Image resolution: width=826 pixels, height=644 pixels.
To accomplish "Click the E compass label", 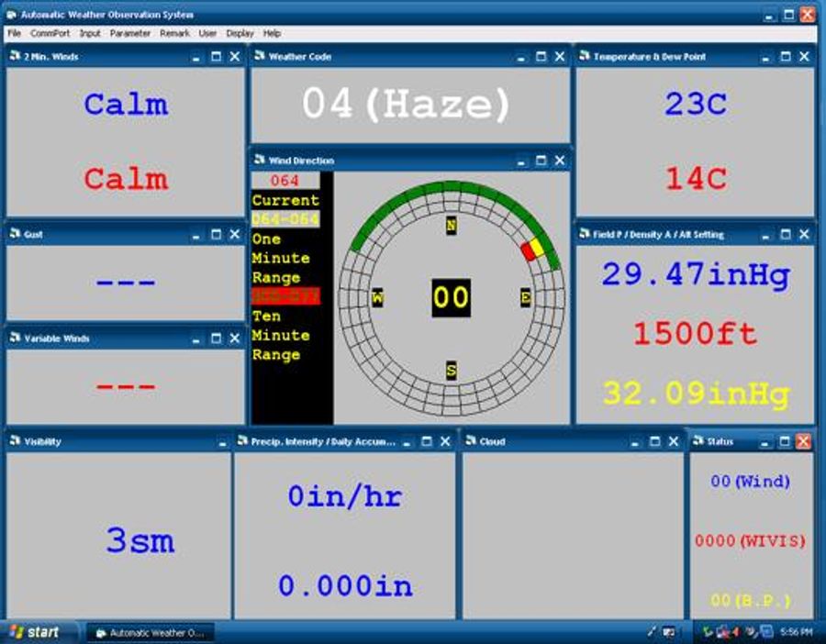I will pos(525,297).
